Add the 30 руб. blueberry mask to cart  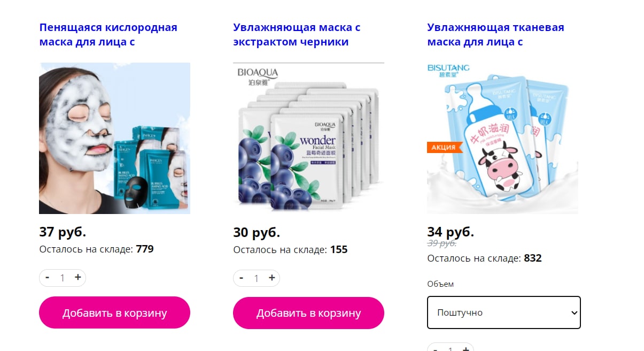point(308,313)
